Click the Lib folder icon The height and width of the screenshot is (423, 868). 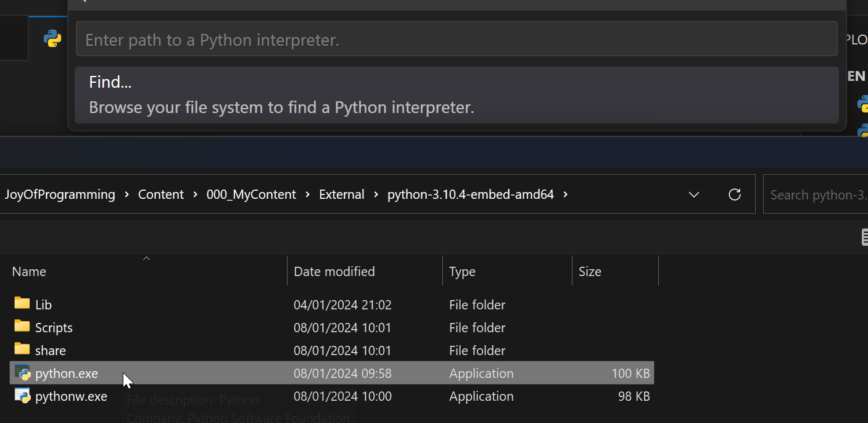(22, 303)
